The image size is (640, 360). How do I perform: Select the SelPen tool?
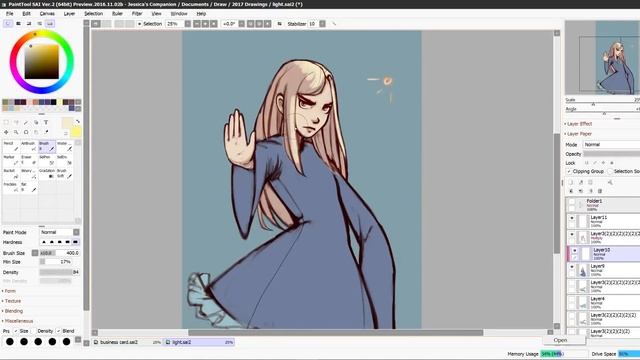click(47, 160)
